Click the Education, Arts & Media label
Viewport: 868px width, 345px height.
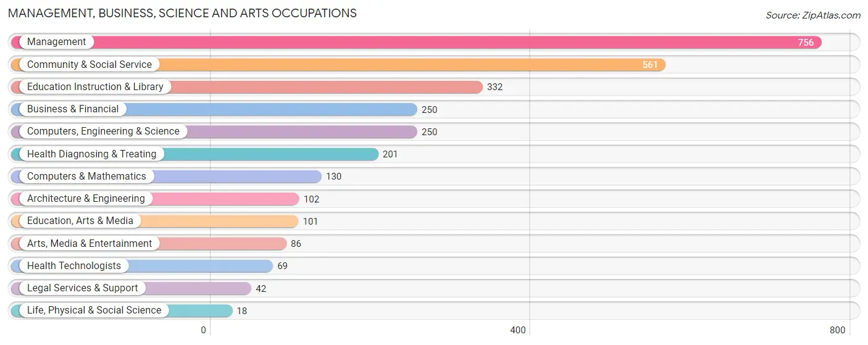(80, 221)
